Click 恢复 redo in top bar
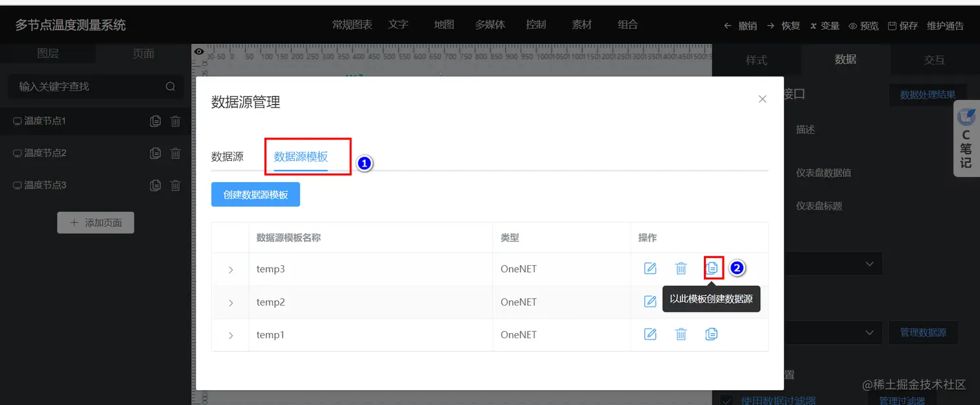The width and height of the screenshot is (980, 405). tap(784, 26)
